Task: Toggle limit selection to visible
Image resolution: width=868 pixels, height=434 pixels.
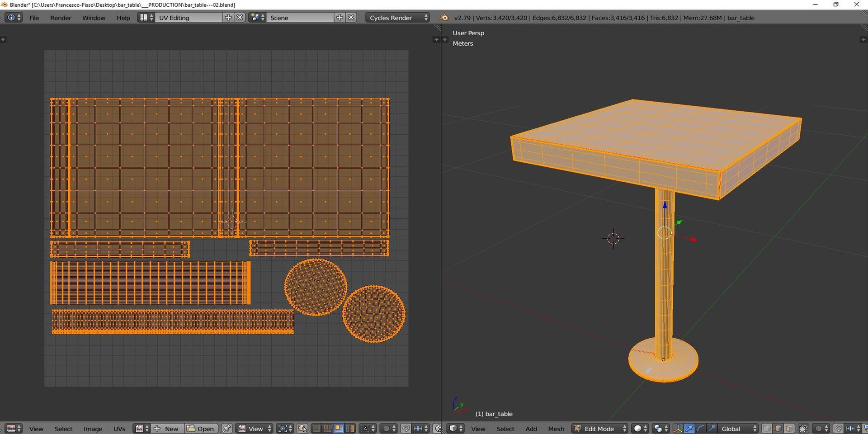Action: pos(803,428)
